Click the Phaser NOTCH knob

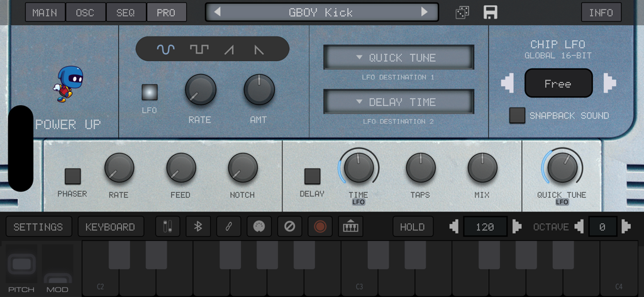tap(243, 167)
